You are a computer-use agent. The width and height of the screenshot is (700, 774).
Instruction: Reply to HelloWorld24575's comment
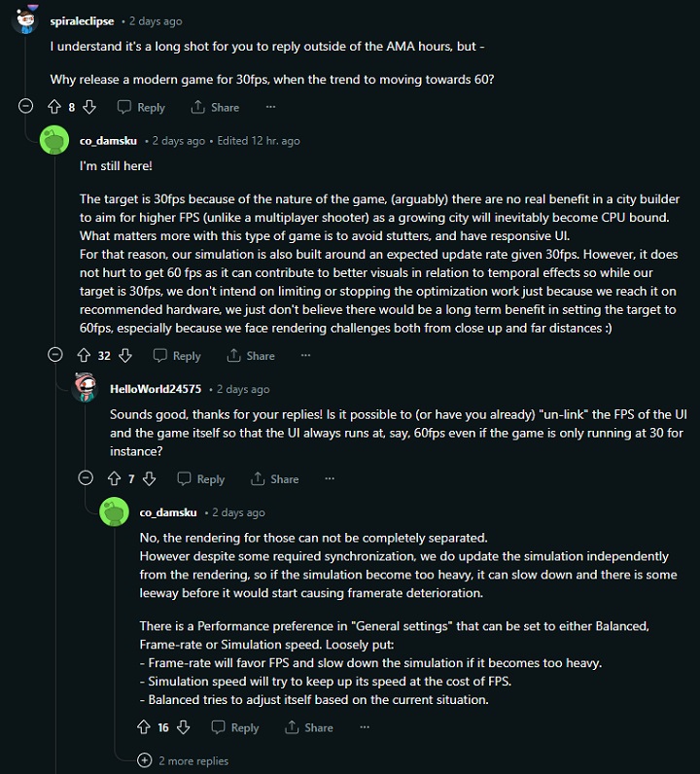coord(200,478)
